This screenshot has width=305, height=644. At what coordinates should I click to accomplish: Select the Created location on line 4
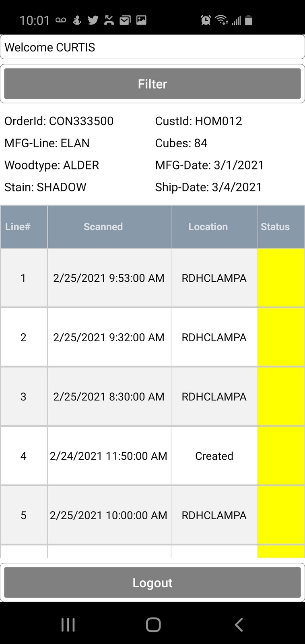pos(214,456)
